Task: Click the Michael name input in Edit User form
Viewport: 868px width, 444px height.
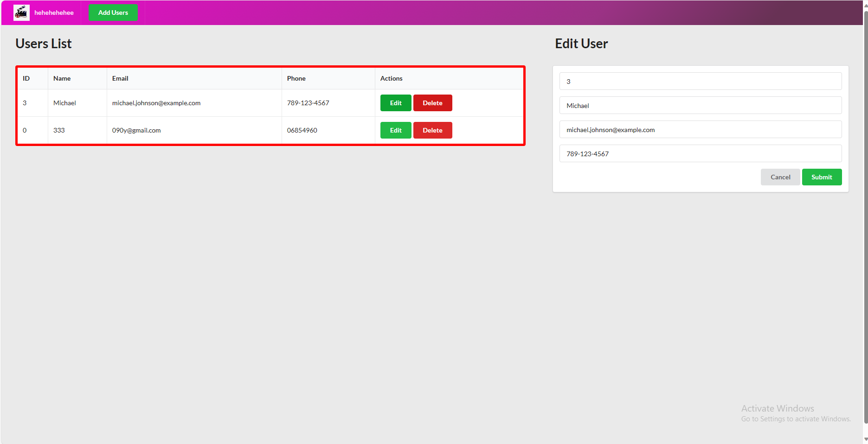Action: tap(700, 105)
